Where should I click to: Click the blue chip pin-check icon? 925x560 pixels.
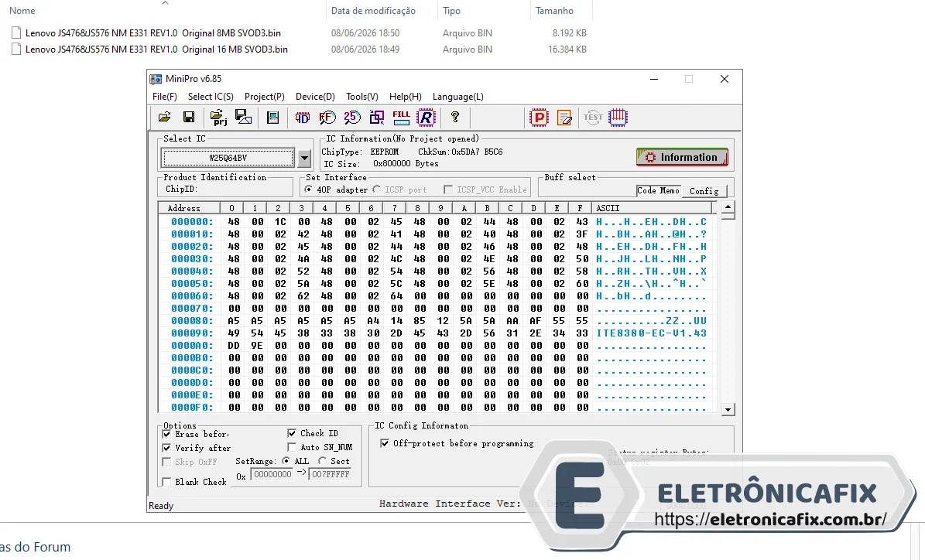click(618, 118)
